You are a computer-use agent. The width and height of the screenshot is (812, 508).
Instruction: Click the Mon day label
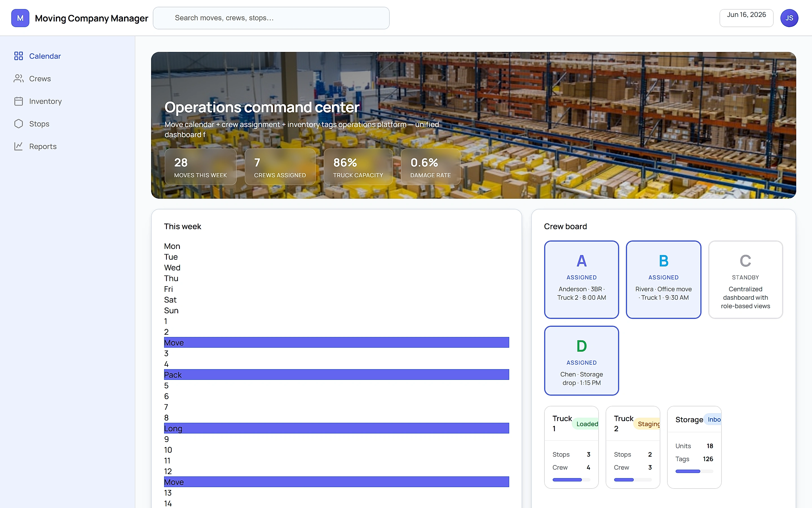coord(172,246)
